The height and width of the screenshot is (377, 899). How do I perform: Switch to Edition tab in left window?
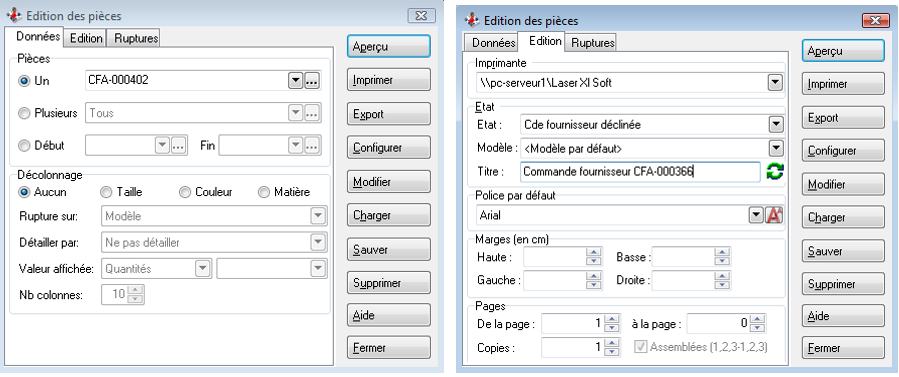click(x=86, y=38)
